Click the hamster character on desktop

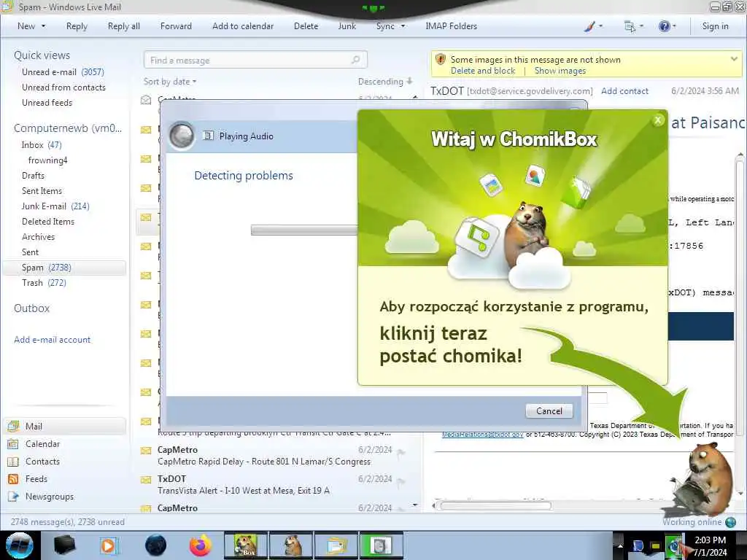(705, 481)
